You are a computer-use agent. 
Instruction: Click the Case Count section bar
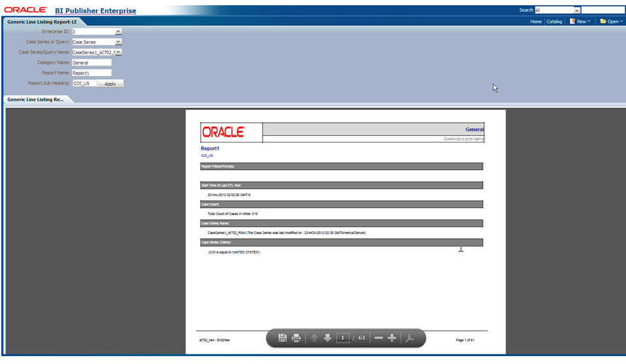pos(342,205)
